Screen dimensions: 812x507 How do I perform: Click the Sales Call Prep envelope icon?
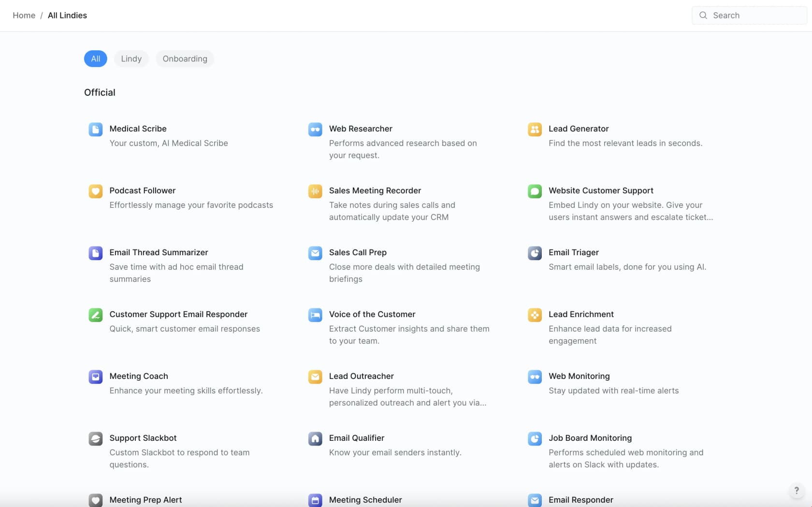pos(315,253)
